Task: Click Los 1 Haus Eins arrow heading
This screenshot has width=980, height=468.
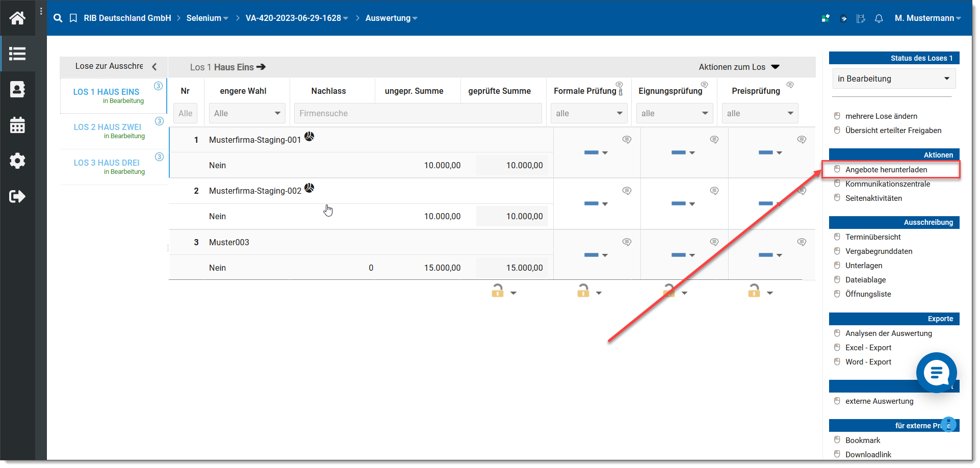Action: tap(228, 67)
